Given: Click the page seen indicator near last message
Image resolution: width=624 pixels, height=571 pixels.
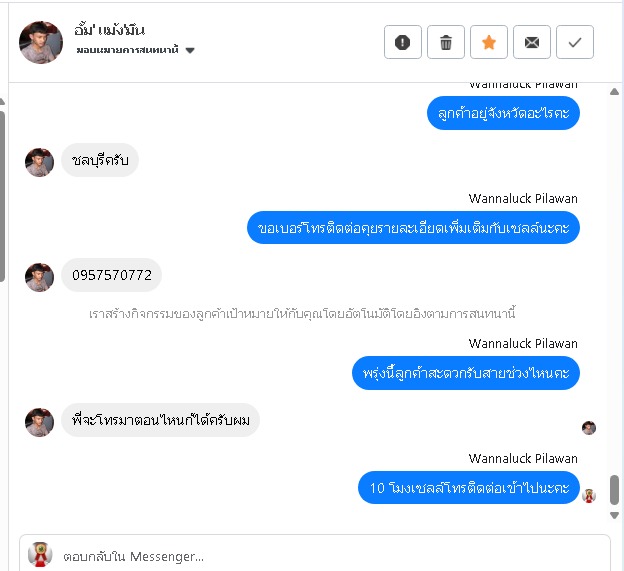Looking at the screenshot, I should 589,496.
